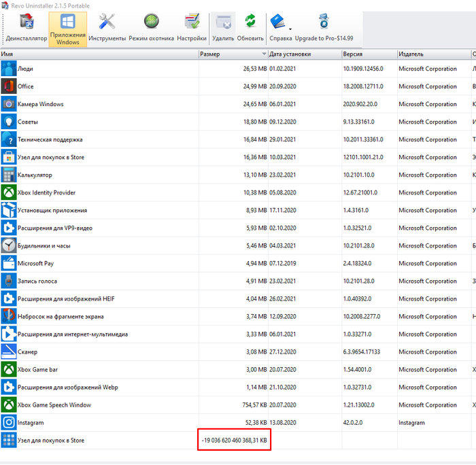Open Настройки checklist icon
This screenshot has width=476, height=465.
point(192,21)
